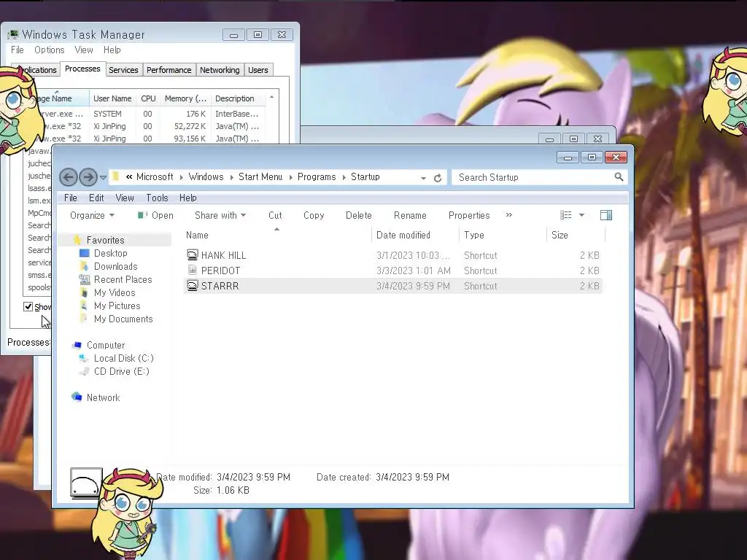Open Task Manager View menu
The width and height of the screenshot is (747, 560).
click(x=84, y=50)
